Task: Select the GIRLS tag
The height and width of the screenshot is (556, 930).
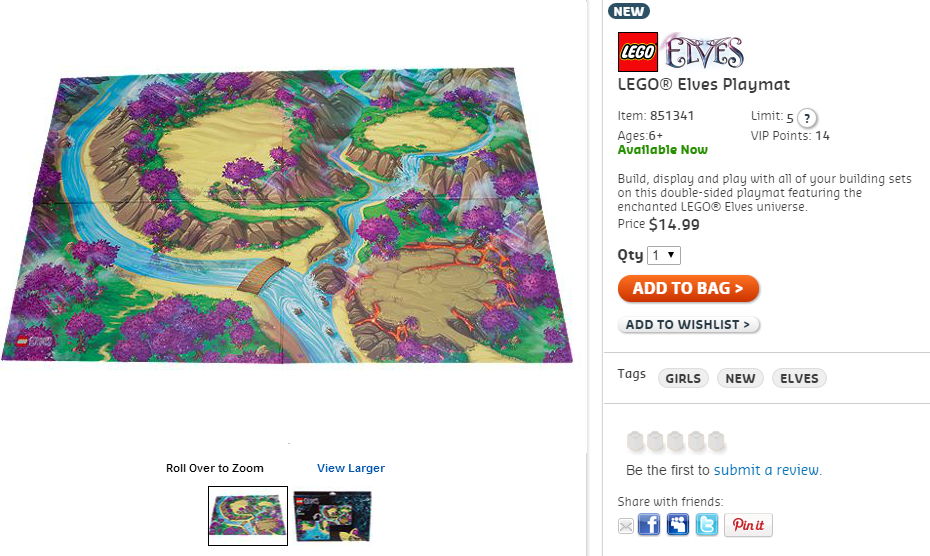Action: click(683, 378)
